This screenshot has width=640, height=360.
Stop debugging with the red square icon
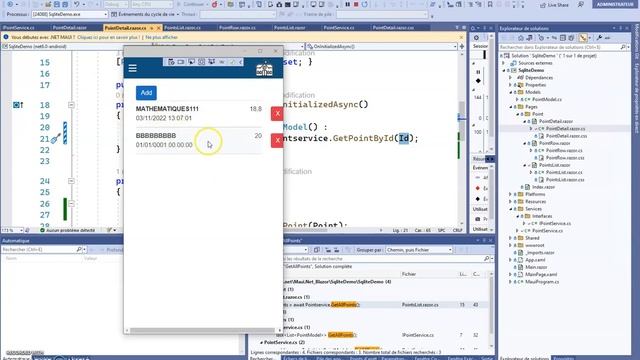356,4
